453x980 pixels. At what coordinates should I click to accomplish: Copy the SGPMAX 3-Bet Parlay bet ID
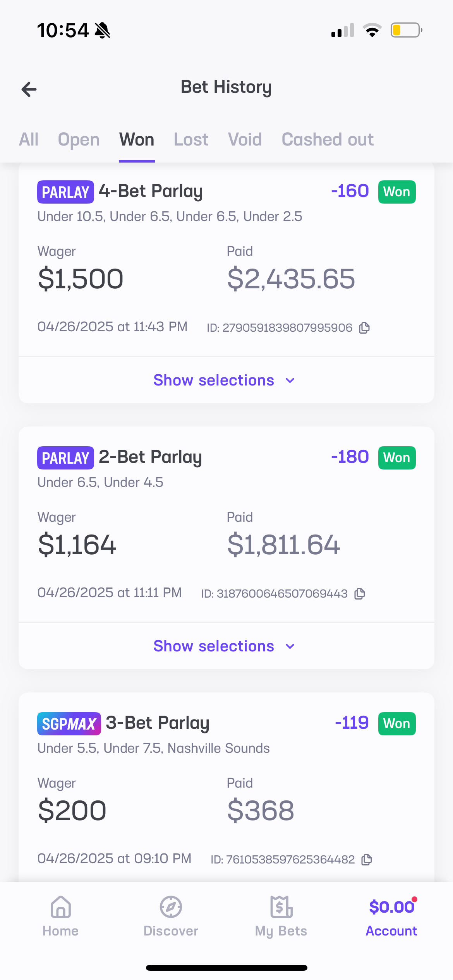pos(367,860)
